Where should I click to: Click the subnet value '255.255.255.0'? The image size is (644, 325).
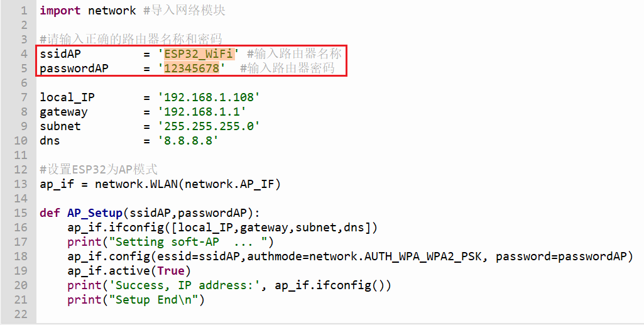click(x=209, y=126)
